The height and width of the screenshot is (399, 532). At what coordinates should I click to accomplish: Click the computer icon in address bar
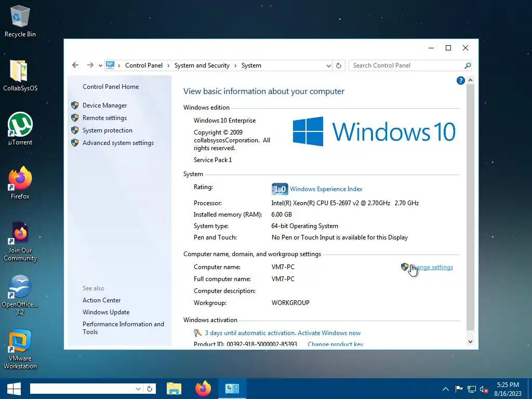click(110, 65)
